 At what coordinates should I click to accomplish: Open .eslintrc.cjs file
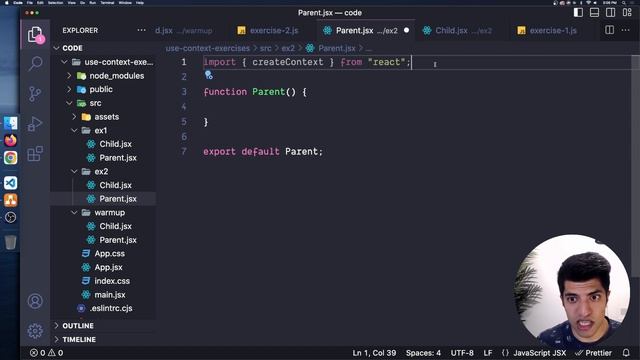(111, 308)
